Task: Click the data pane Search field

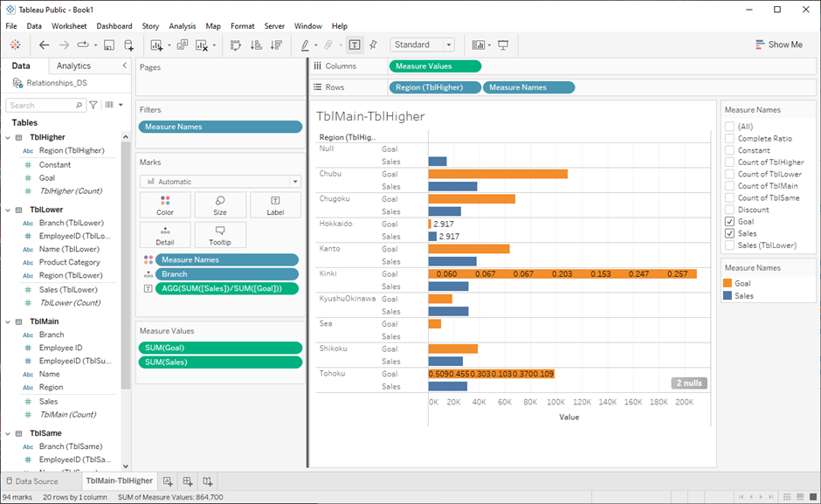Action: (45, 106)
